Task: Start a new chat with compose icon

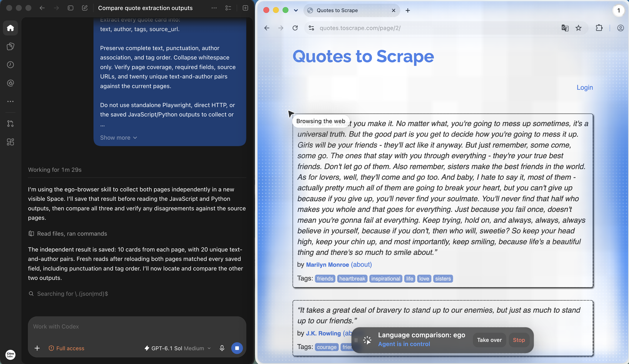Action: click(85, 8)
